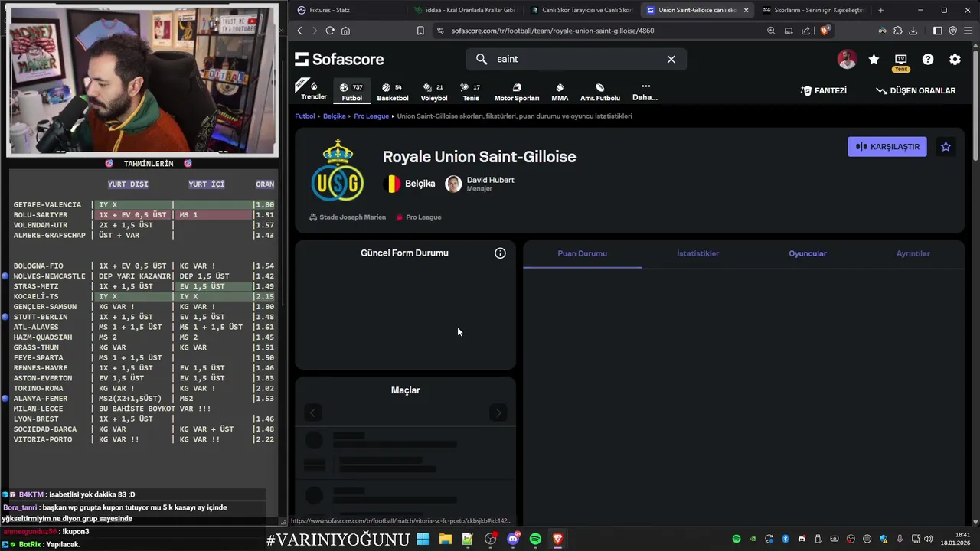
Task: Go to browser home page
Action: (345, 31)
